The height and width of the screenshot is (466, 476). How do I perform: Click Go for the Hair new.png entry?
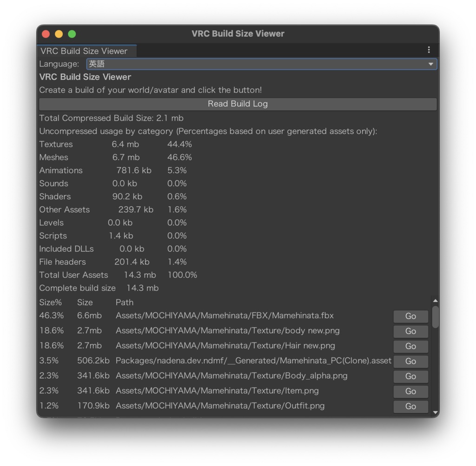(x=410, y=346)
